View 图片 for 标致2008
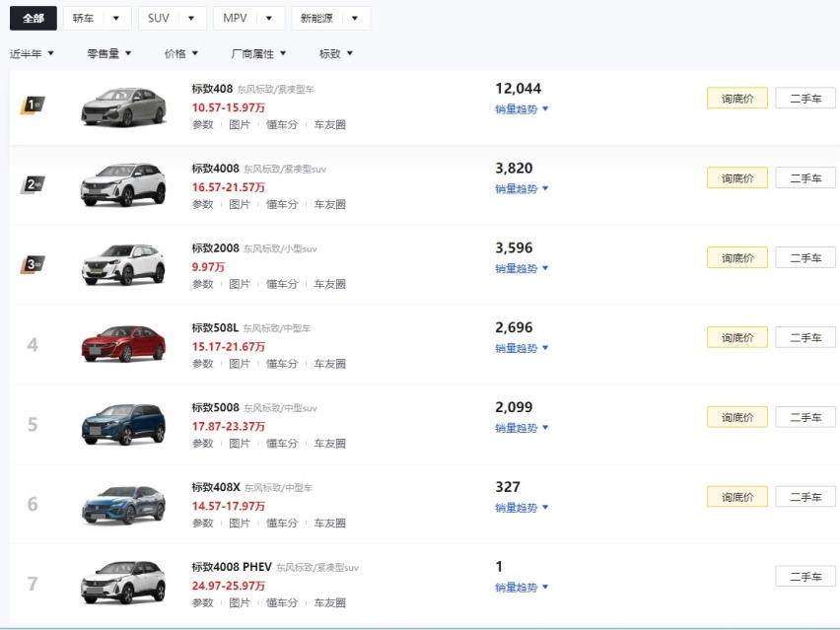 [240, 284]
